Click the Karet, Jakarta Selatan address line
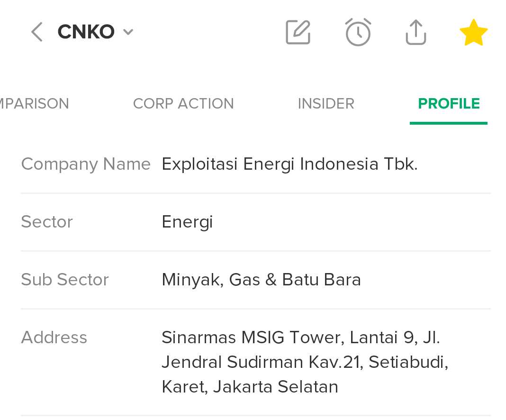 pos(250,387)
